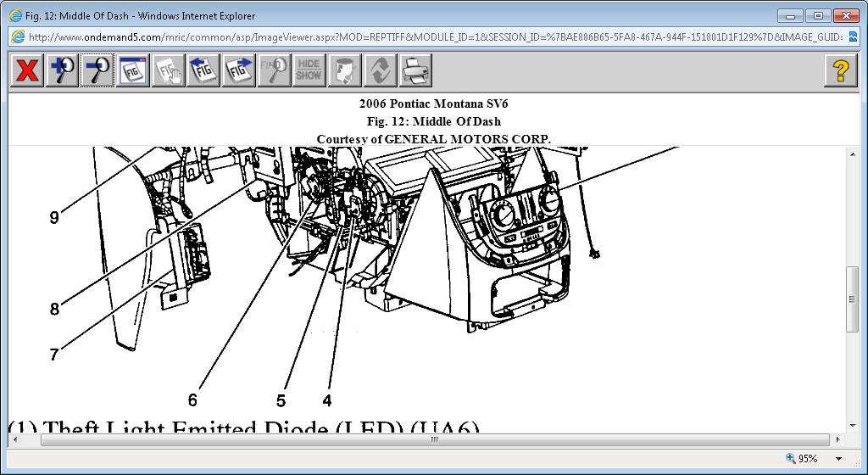The width and height of the screenshot is (868, 475).
Task: Click callout number 7 in diagram
Action: (54, 355)
